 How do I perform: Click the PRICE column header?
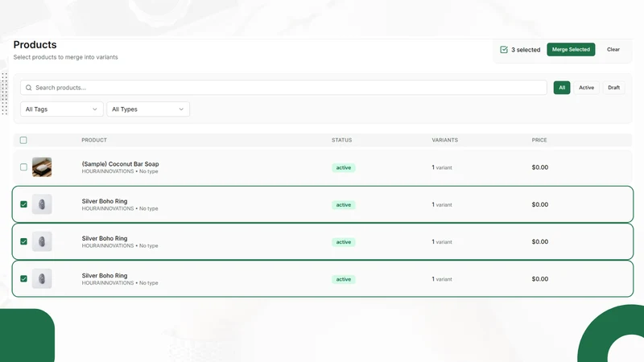(x=539, y=140)
